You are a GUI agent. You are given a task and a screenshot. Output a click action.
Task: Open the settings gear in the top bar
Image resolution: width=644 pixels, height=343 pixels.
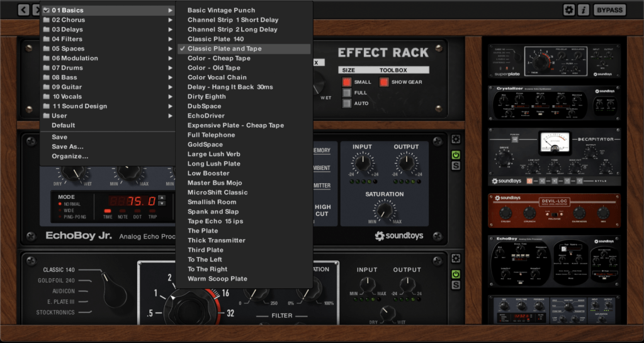tap(568, 9)
